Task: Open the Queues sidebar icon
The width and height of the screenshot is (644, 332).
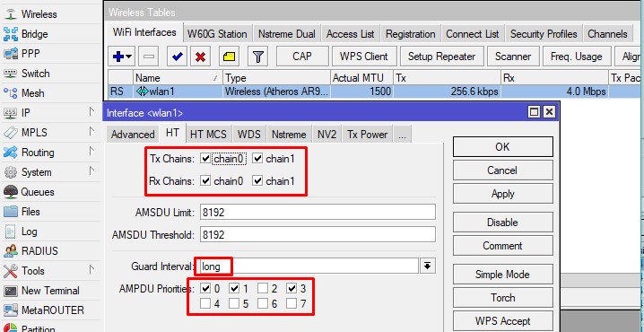Action: (x=10, y=191)
